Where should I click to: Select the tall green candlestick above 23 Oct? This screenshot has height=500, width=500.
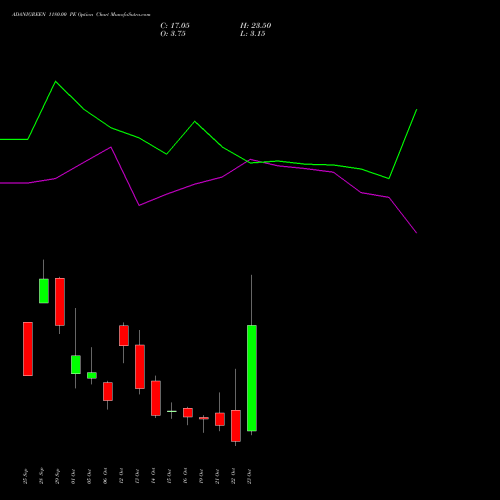click(252, 378)
